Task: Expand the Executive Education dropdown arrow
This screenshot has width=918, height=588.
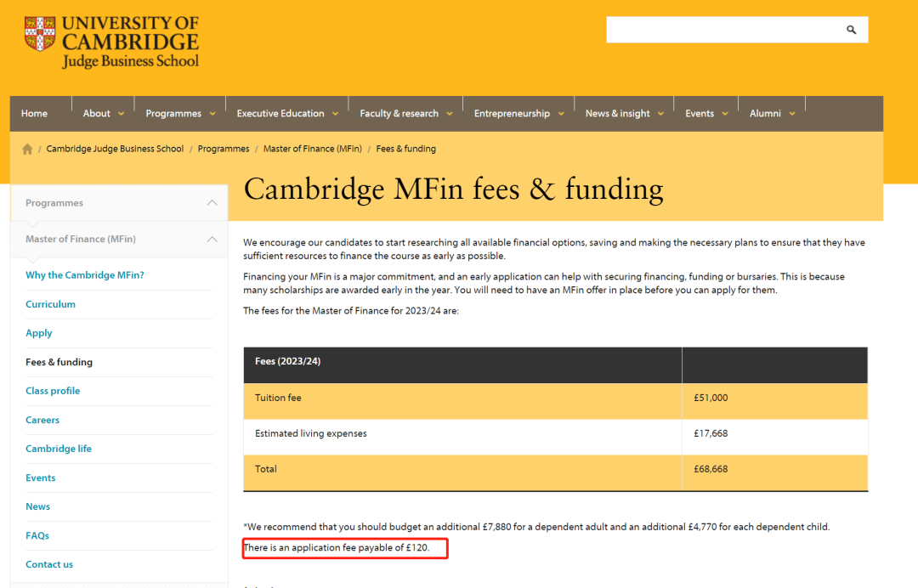Action: (x=335, y=114)
